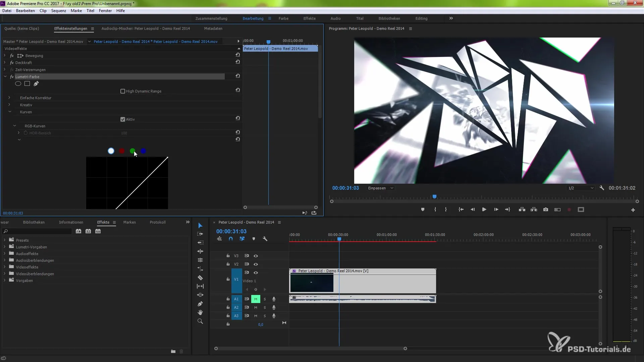Go to In point
The image size is (644, 362).
pos(461,209)
